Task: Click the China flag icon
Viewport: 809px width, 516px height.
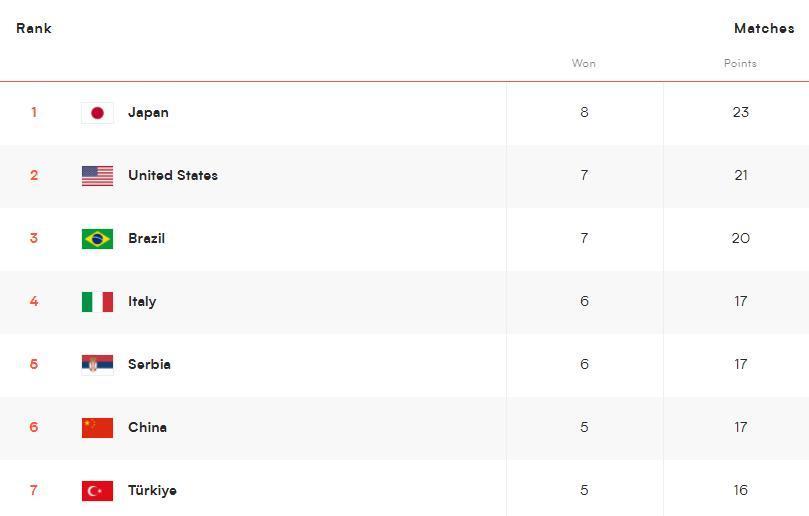Action: point(98,428)
